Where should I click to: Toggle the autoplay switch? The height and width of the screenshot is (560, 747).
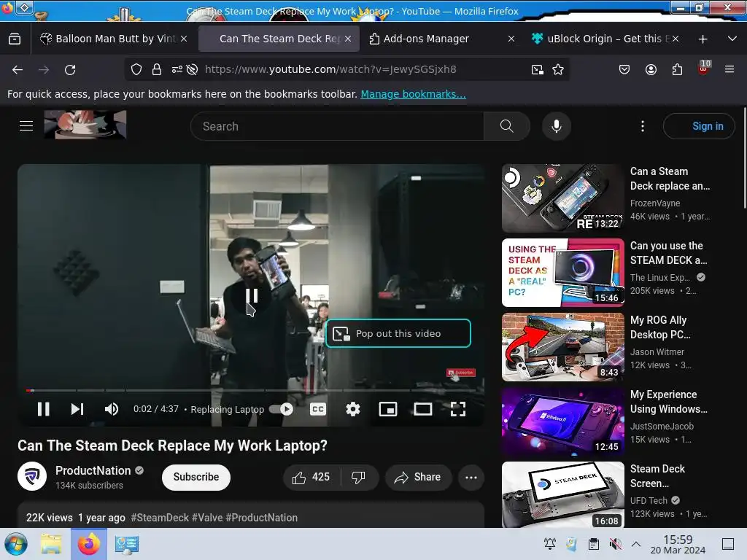(x=281, y=409)
